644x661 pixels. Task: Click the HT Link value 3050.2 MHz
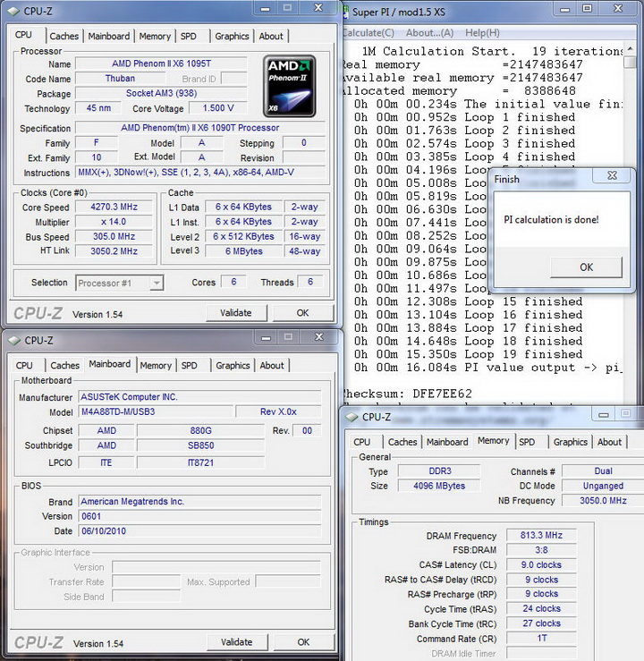(114, 251)
